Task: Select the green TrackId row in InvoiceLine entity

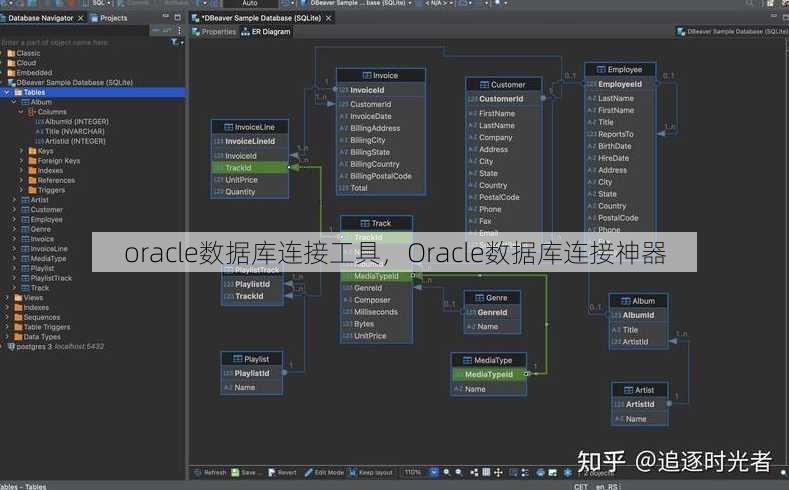Action: 250,168
